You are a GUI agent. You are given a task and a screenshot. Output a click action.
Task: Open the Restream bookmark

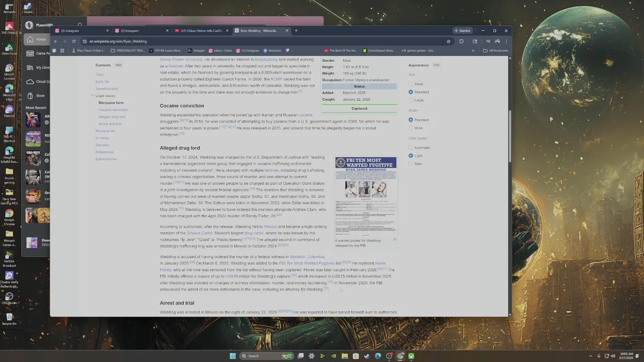pyautogui.click(x=272, y=50)
